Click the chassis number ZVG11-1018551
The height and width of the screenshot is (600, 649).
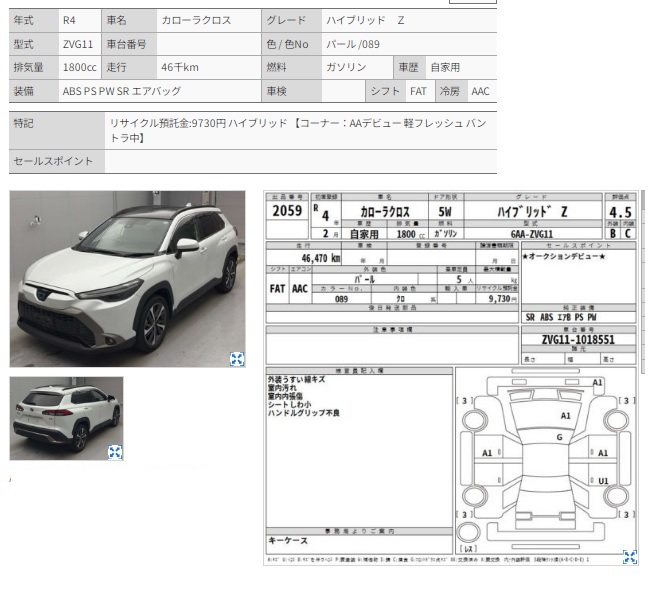578,340
